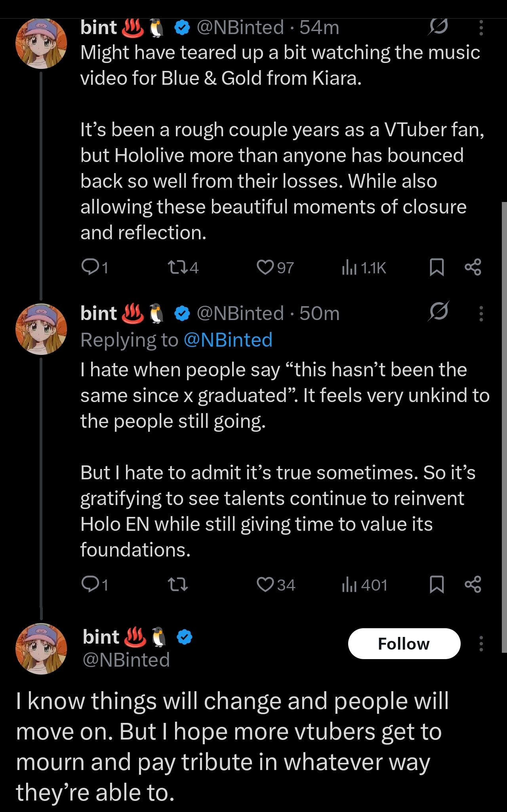Open more options beside Follow button
Viewport: 507px width, 812px height.
coord(481,644)
